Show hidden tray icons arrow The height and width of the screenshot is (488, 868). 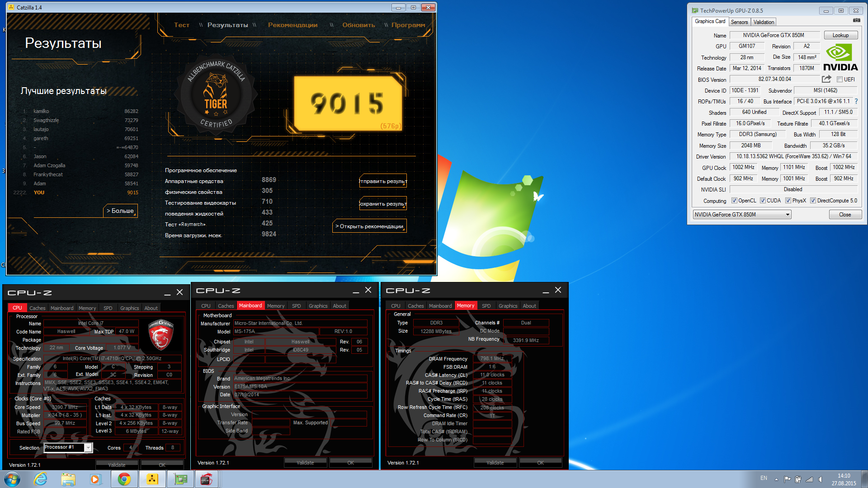(x=776, y=479)
